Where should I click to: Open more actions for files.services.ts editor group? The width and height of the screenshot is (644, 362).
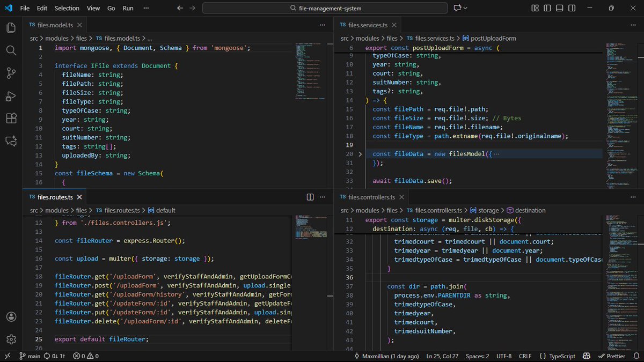(x=633, y=25)
